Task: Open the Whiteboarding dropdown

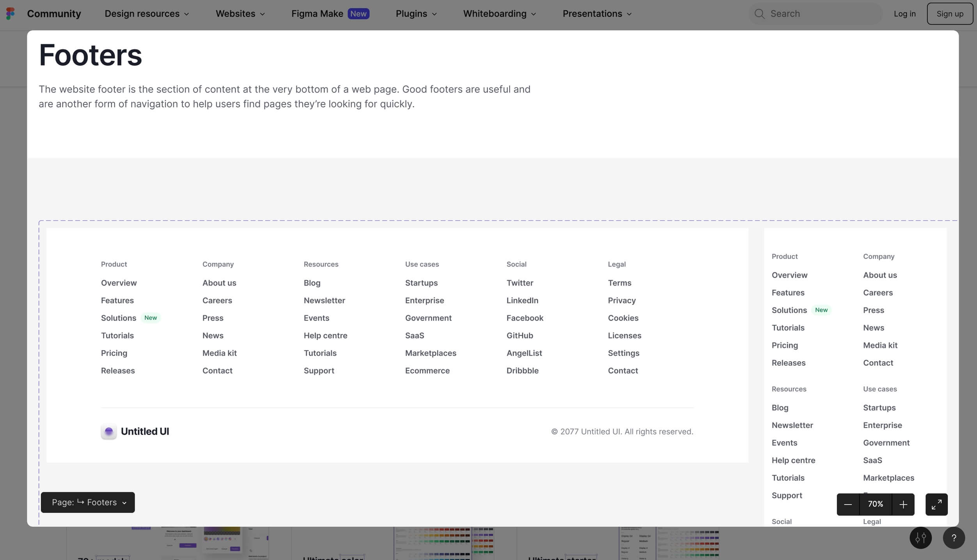Action: (499, 14)
